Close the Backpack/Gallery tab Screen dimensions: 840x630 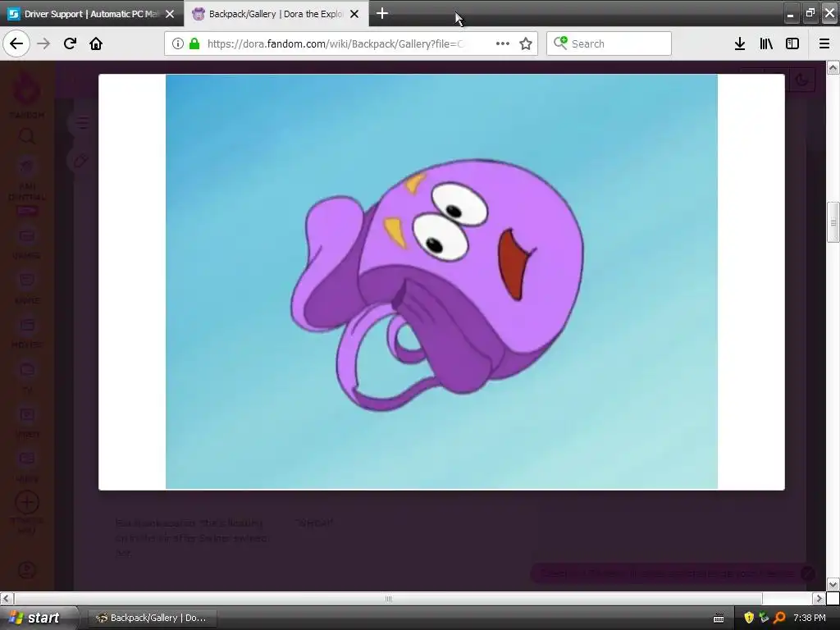(x=354, y=14)
